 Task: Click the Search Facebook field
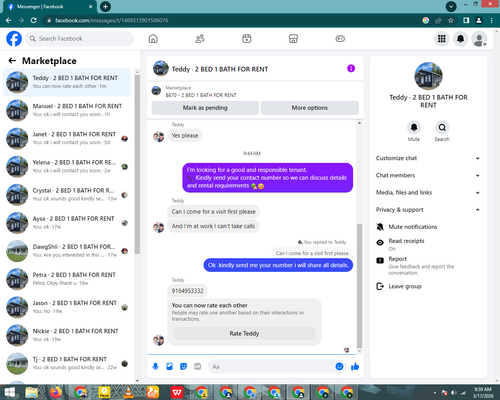click(80, 39)
